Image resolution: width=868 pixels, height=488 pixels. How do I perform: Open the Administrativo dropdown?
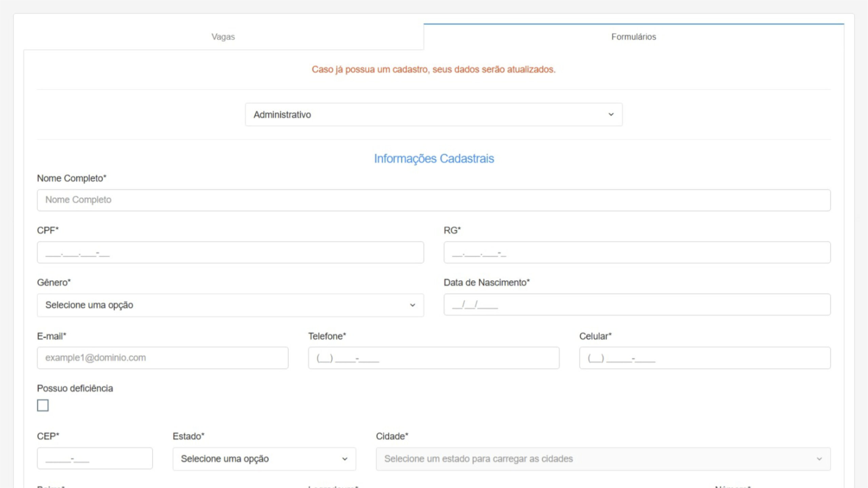click(x=433, y=115)
